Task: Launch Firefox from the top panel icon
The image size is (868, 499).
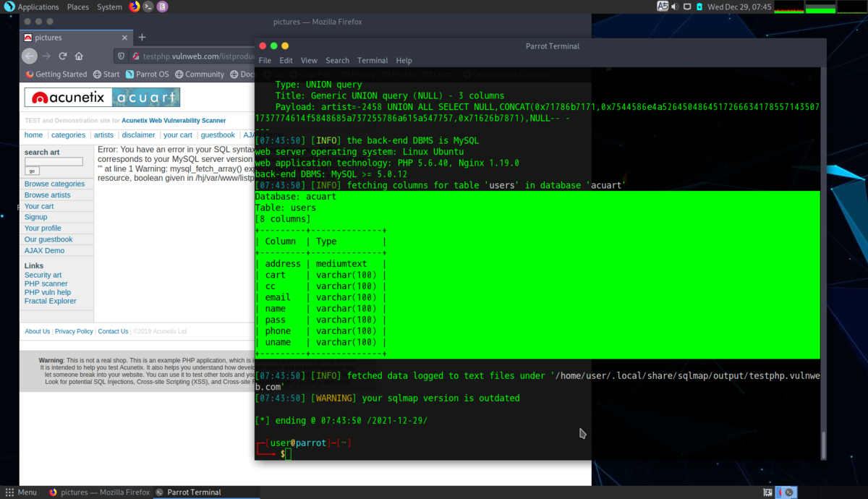Action: [x=135, y=7]
